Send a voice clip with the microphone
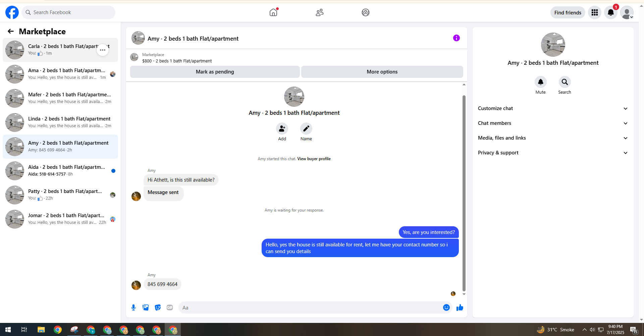644x336 pixels. (133, 307)
